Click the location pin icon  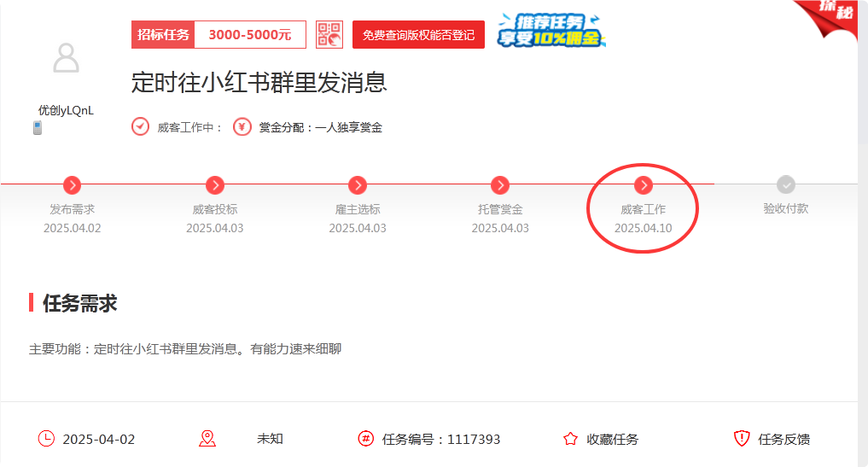pyautogui.click(x=207, y=439)
